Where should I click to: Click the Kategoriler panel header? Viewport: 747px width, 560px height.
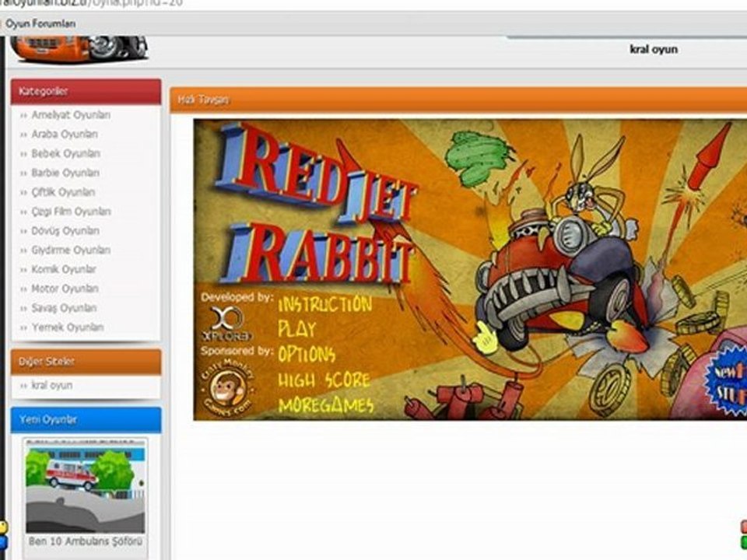pos(86,92)
